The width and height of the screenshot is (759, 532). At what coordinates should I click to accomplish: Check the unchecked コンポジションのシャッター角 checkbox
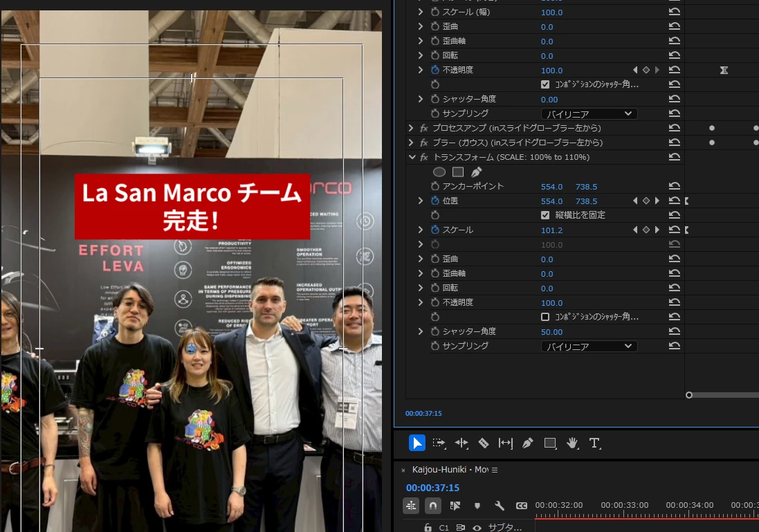pyautogui.click(x=545, y=317)
